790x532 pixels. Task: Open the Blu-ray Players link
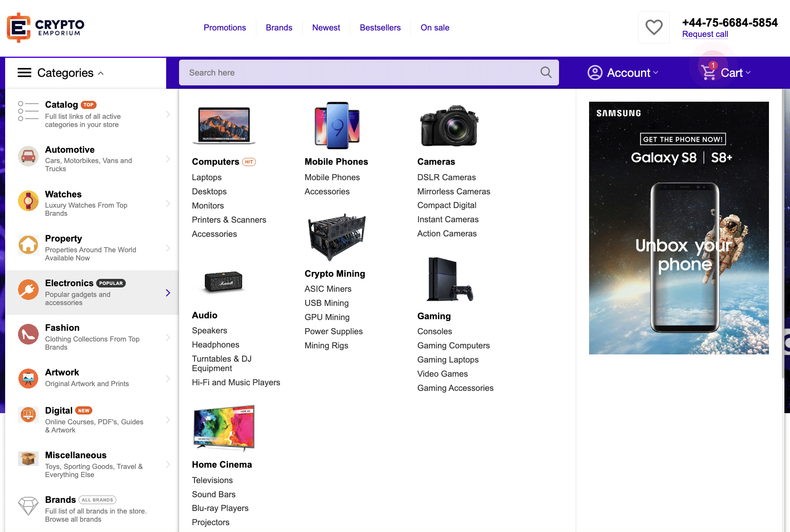point(220,508)
